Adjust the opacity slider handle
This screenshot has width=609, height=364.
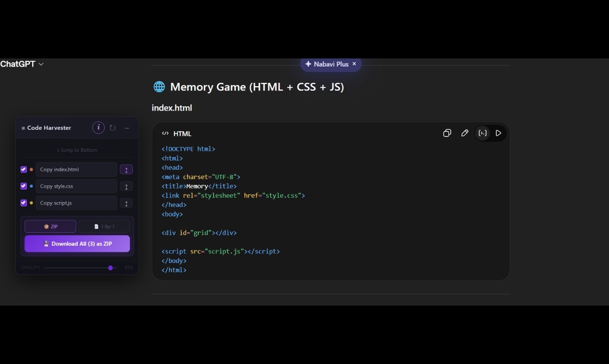(x=110, y=268)
